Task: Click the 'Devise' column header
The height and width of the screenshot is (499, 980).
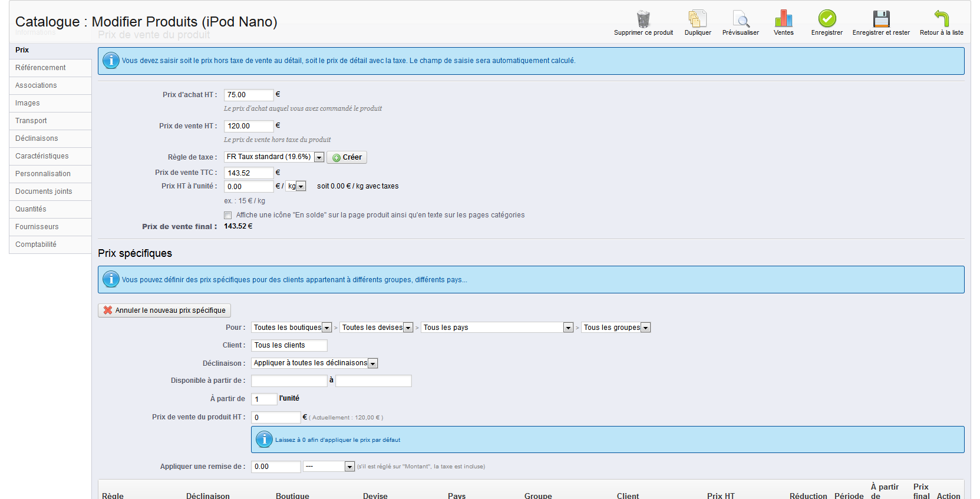Action: 375,496
